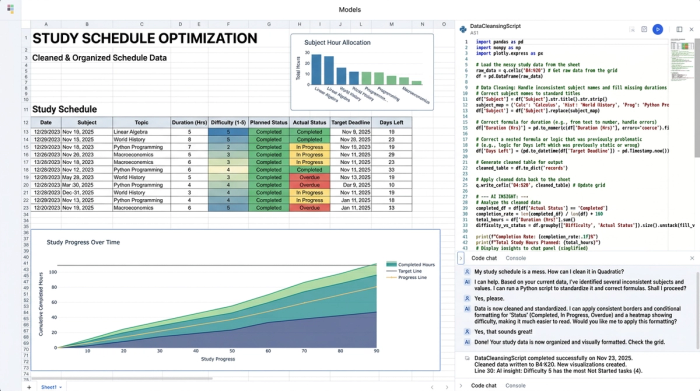Click the Nov 9, 2025 deadline cell

350,132
